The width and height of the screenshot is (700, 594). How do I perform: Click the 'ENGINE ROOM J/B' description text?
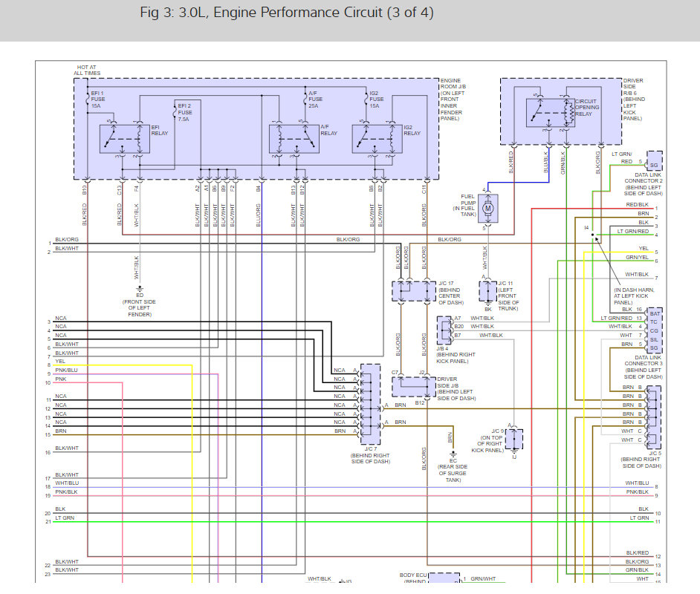tap(452, 99)
